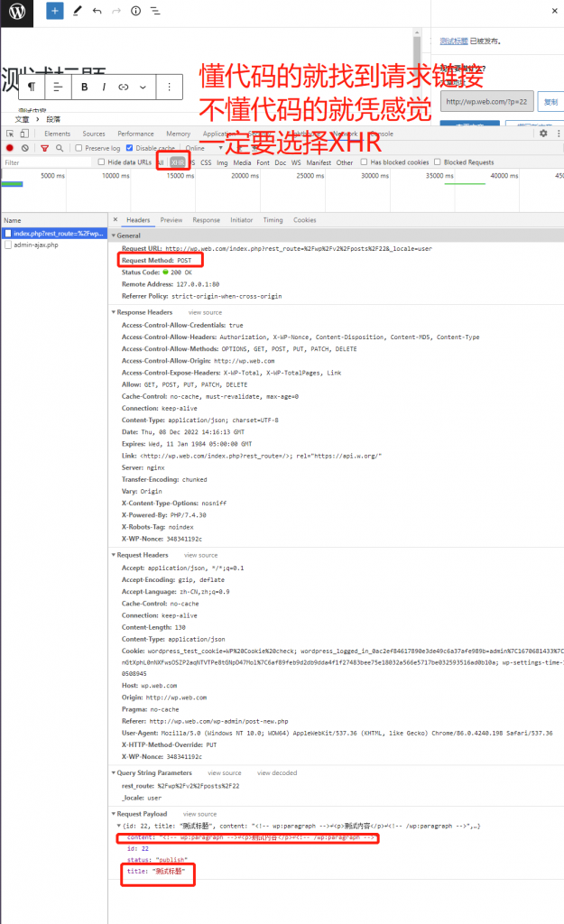Open the Cookies request tab
564x924 pixels.
coord(304,220)
